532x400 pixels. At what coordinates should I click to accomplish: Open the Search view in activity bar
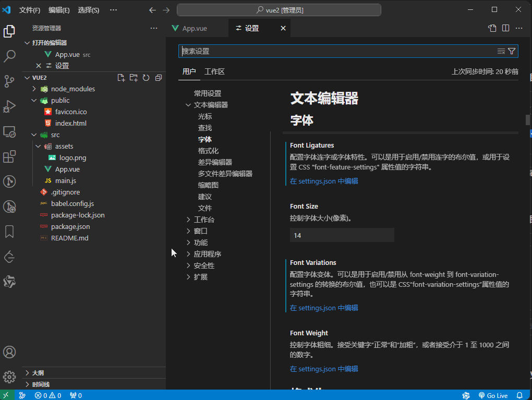pyautogui.click(x=9, y=56)
